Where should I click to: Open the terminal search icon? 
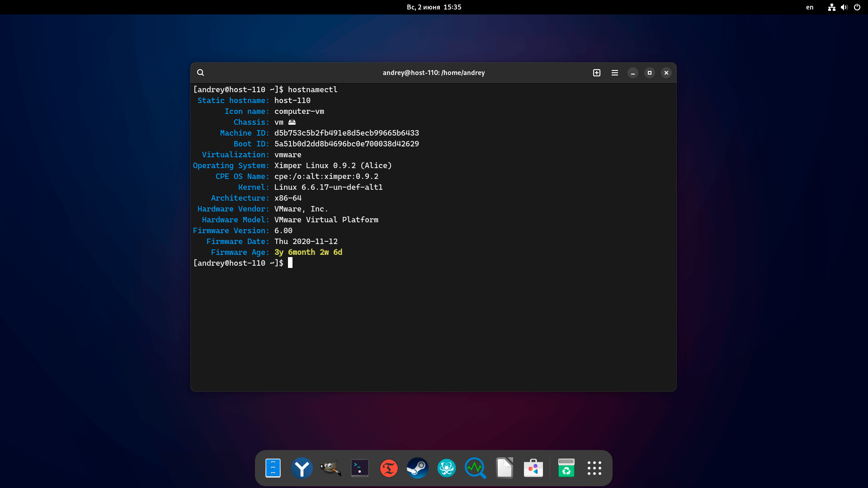pyautogui.click(x=200, y=73)
